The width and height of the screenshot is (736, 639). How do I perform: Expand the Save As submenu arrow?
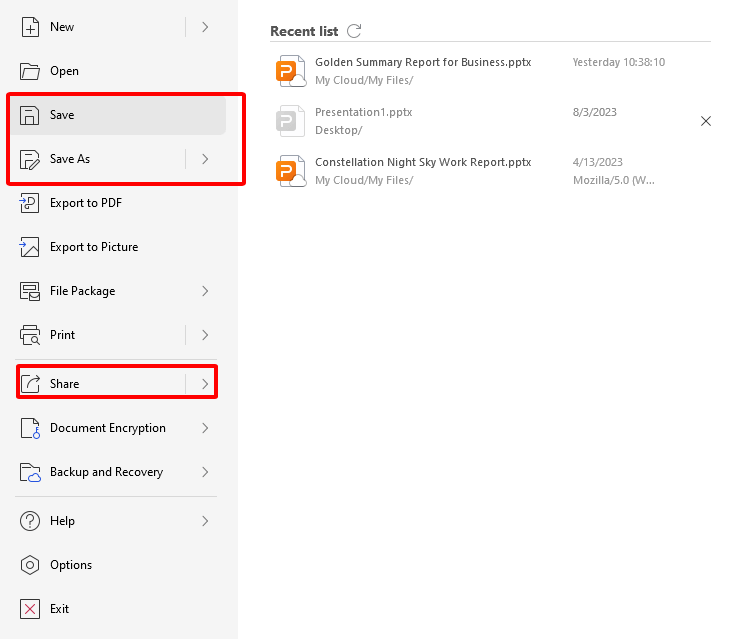click(205, 159)
